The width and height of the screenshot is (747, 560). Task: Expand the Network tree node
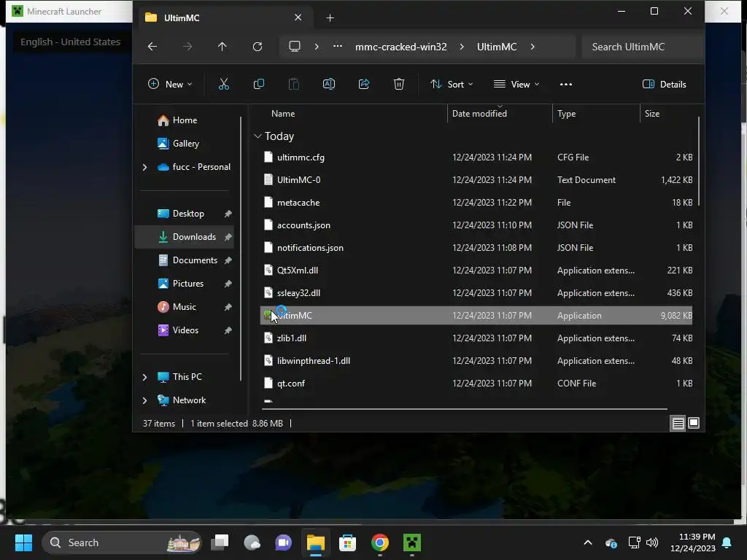[x=145, y=400]
